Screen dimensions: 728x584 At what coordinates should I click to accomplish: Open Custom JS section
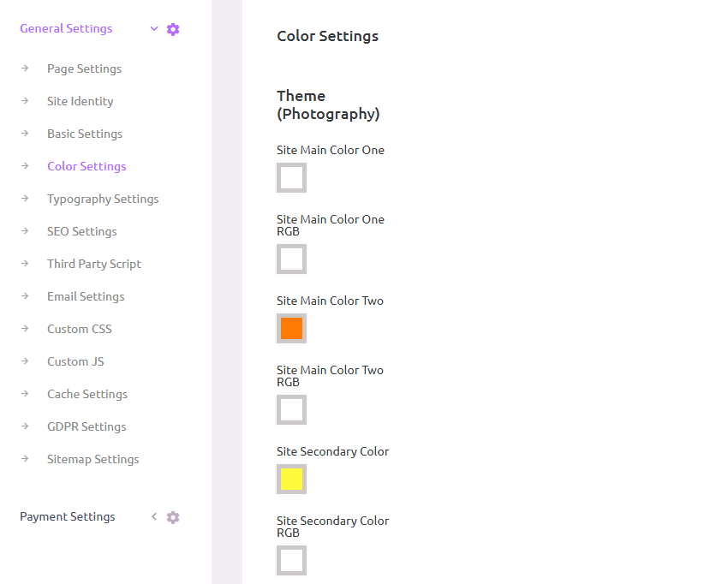[75, 361]
